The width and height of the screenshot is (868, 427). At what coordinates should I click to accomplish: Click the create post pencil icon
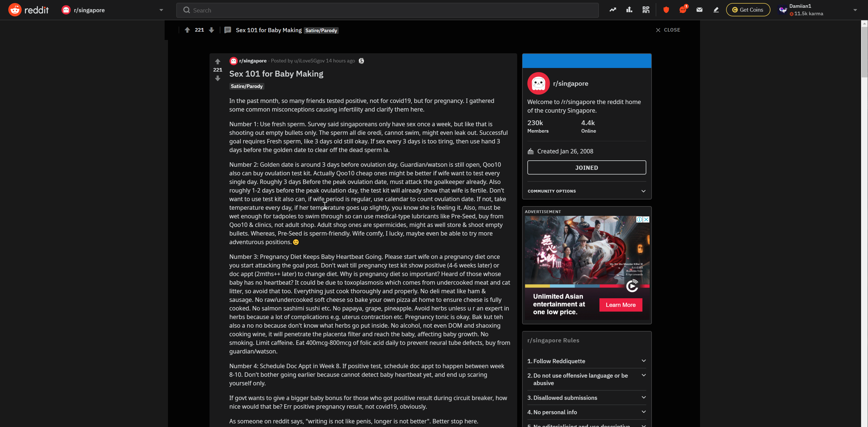coord(716,10)
